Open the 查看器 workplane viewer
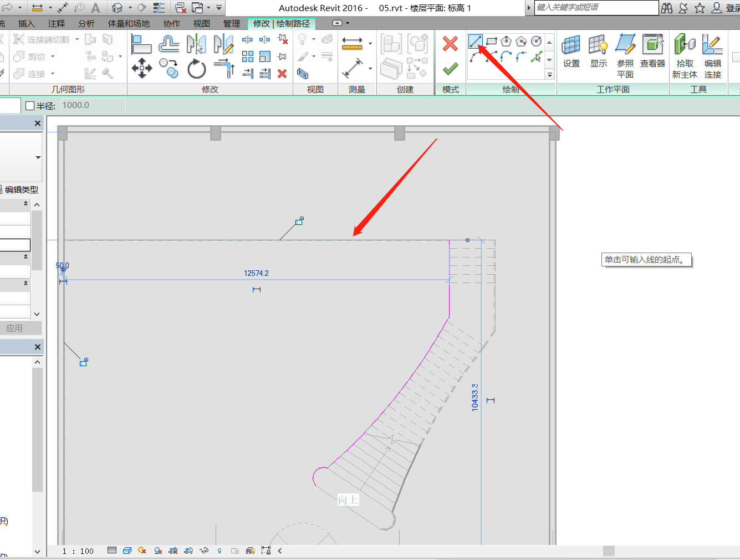This screenshot has height=560, width=740. pyautogui.click(x=652, y=52)
